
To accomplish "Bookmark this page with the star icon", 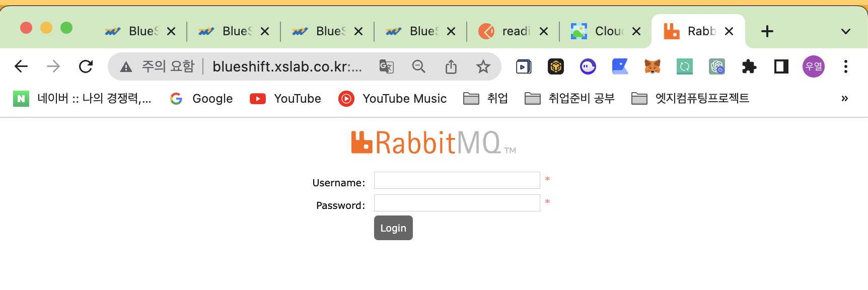I will tap(483, 66).
